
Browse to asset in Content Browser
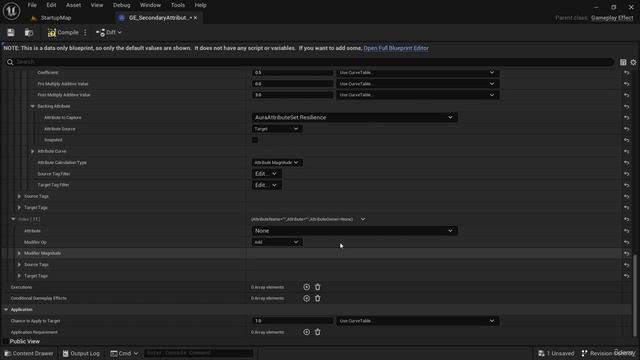click(29, 32)
